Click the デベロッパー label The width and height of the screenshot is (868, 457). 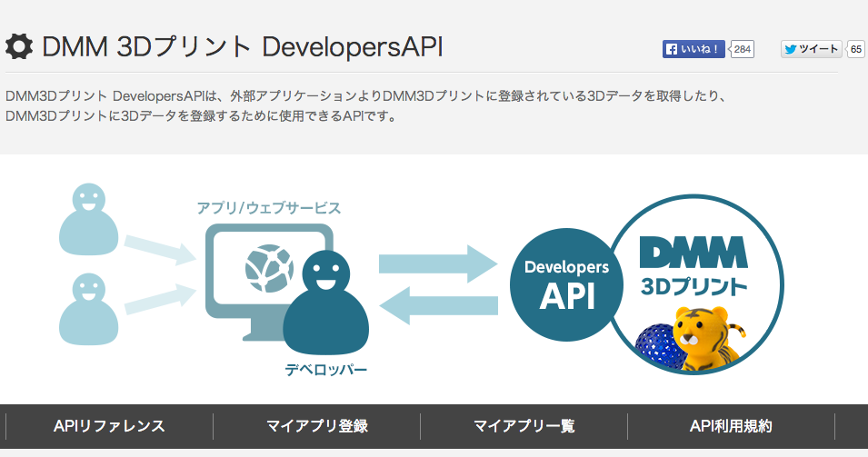point(325,370)
